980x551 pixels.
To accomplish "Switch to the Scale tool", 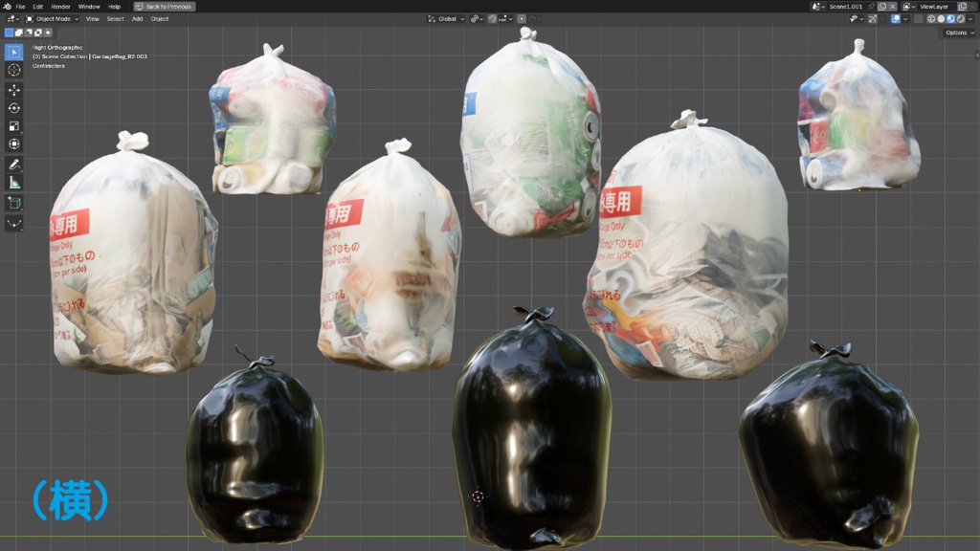I will 13,126.
